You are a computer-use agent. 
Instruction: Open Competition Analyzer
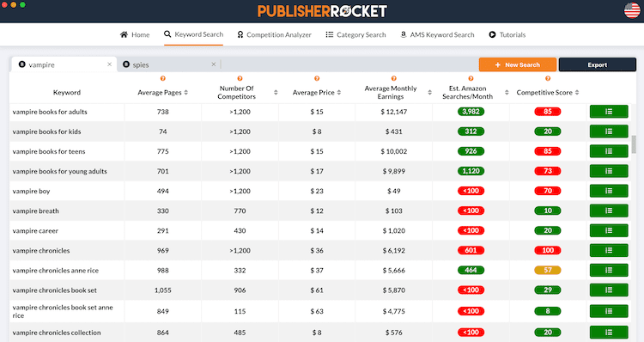tap(275, 35)
